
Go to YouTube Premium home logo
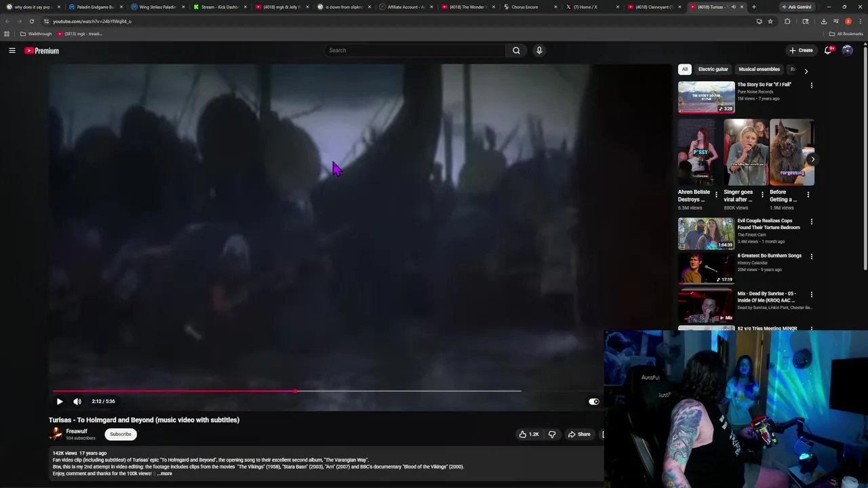pyautogui.click(x=42, y=51)
